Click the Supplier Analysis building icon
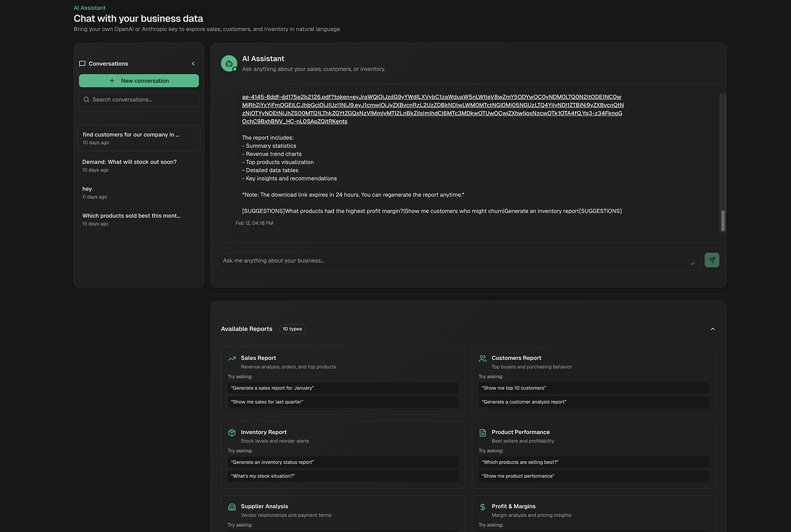 232,506
